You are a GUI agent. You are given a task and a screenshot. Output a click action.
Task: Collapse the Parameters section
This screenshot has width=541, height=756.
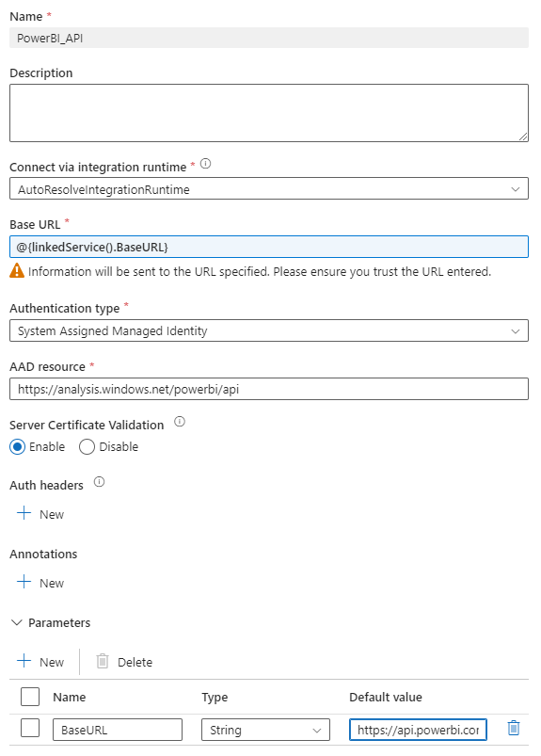click(17, 622)
